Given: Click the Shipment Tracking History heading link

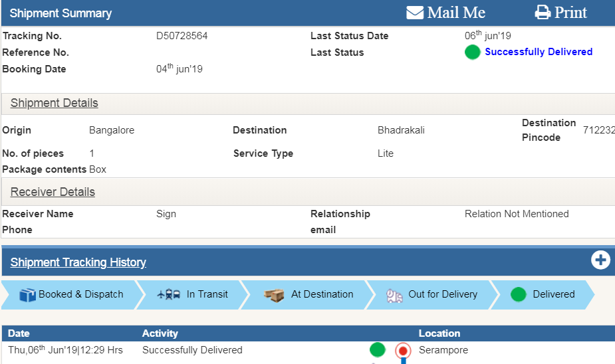Looking at the screenshot, I should click(x=78, y=262).
